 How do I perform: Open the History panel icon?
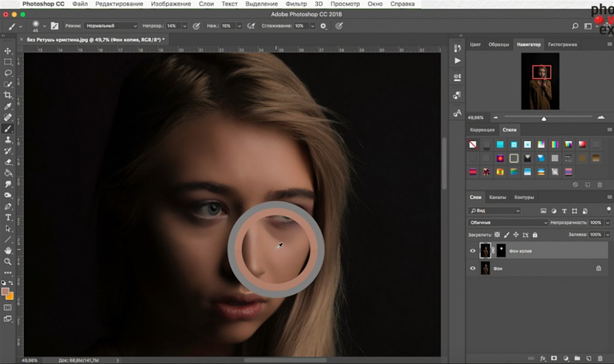457,48
